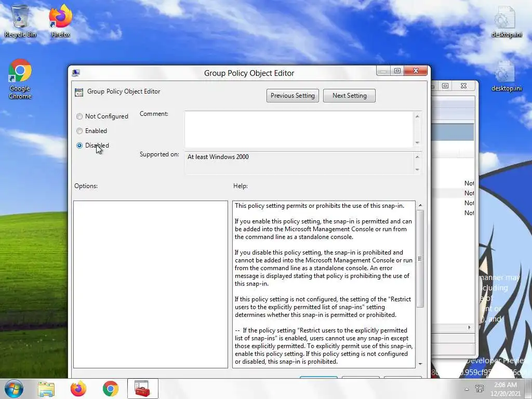
Task: Click the empty Options pane
Action: point(150,284)
